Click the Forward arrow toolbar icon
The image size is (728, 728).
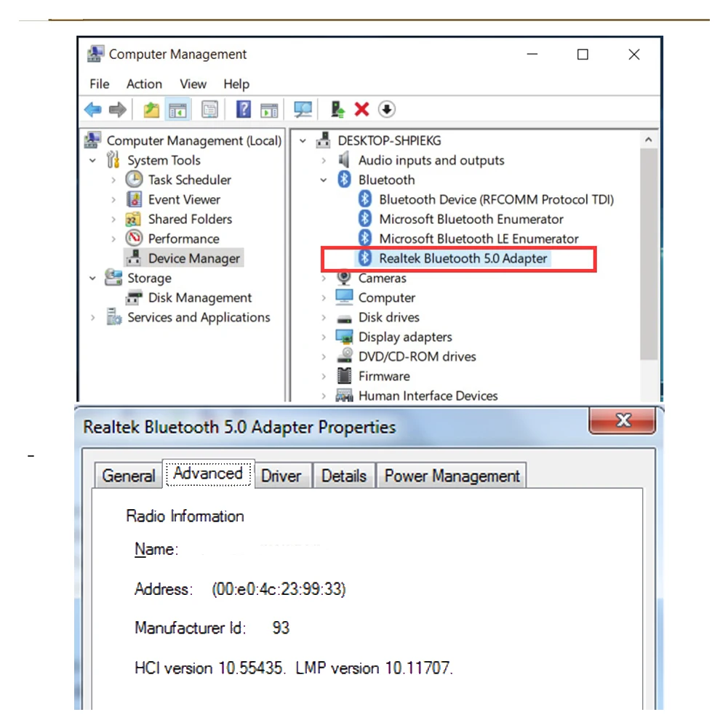pos(118,110)
